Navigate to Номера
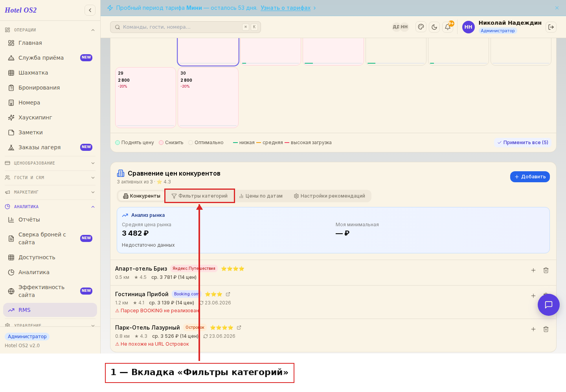 [50, 103]
